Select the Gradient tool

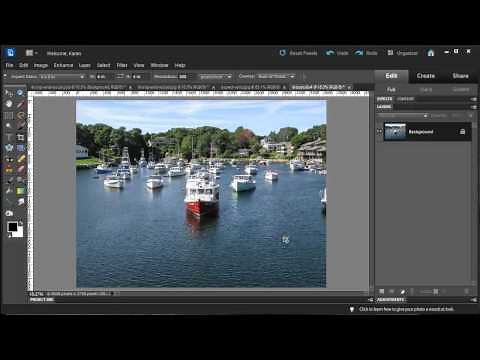(20, 191)
